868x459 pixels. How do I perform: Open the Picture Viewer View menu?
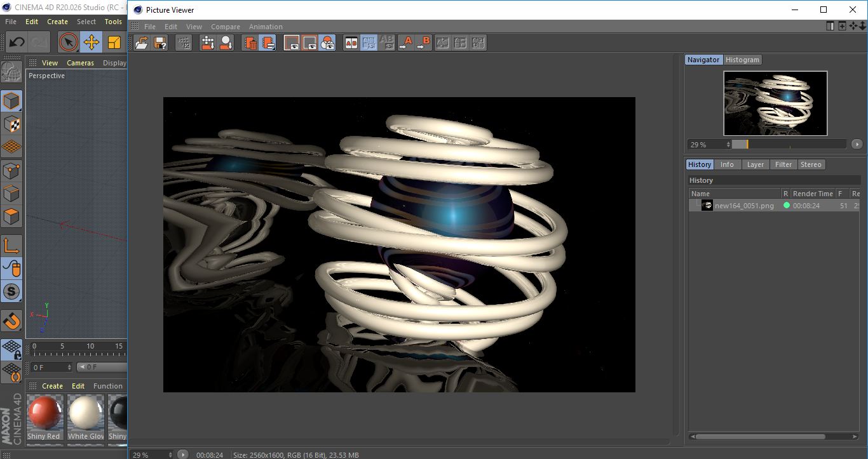coord(194,27)
